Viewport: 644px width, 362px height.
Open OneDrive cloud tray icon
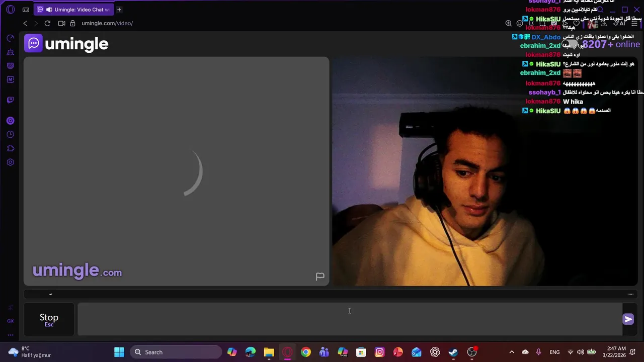525,352
